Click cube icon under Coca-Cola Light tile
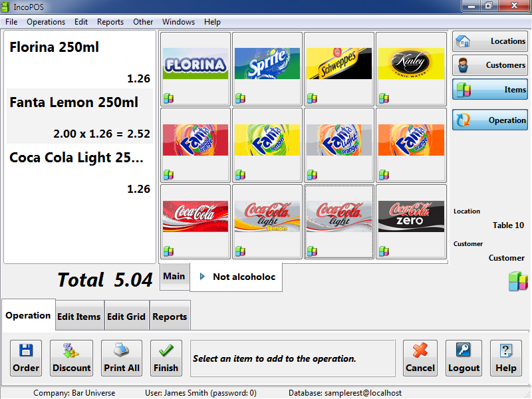 312,251
